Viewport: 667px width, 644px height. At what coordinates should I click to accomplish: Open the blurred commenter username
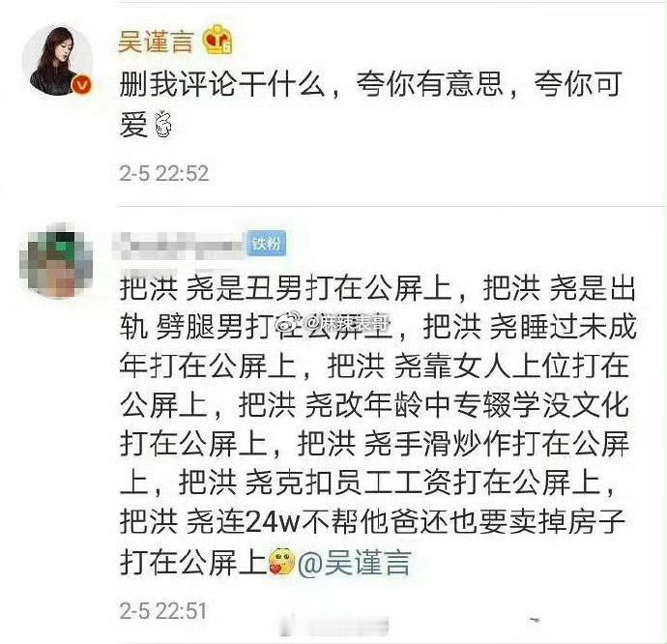click(180, 246)
